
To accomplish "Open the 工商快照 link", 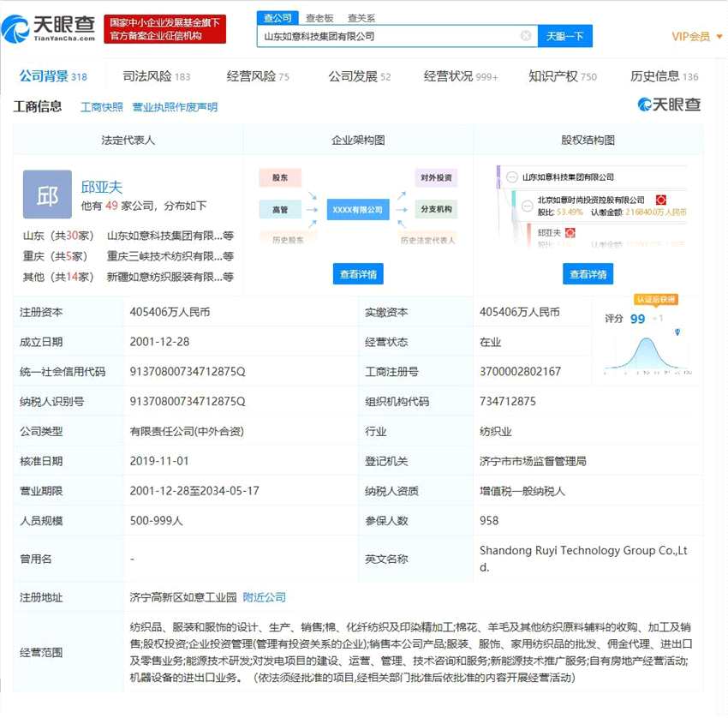I will [x=102, y=107].
